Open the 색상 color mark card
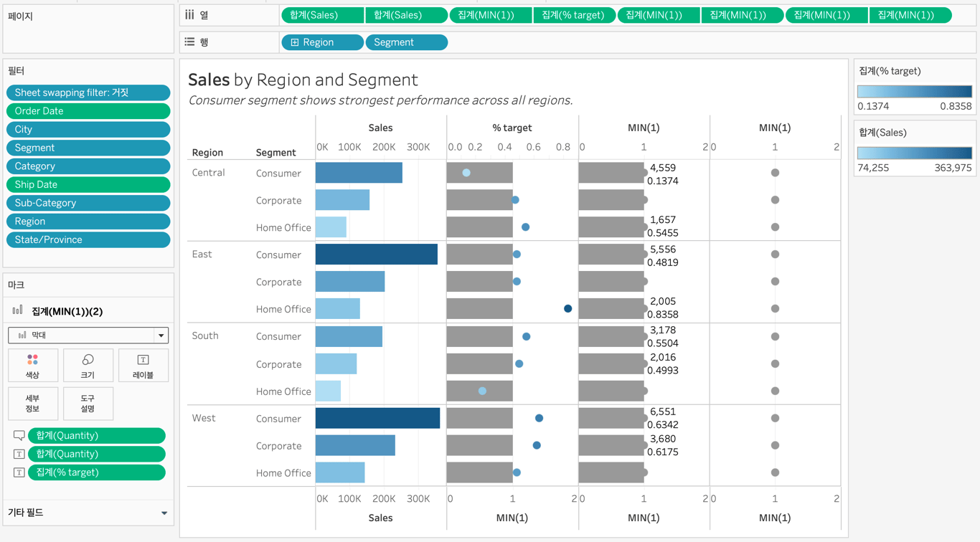Screen dimensions: 980x542 pos(32,365)
